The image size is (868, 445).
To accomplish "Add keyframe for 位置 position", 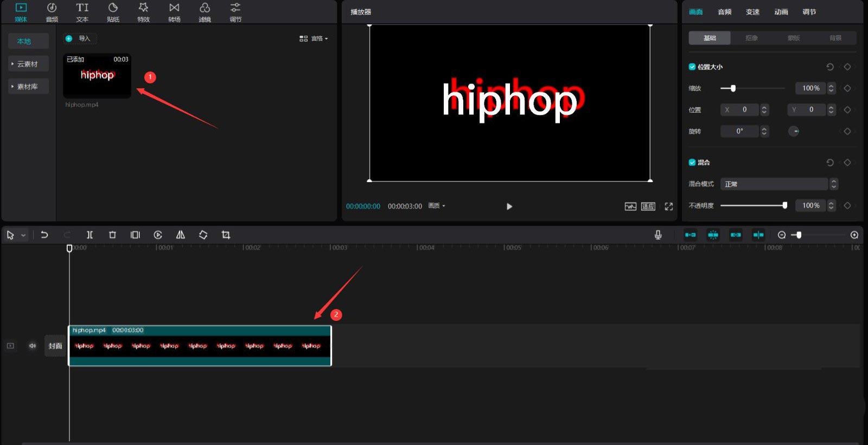I will pyautogui.click(x=847, y=109).
